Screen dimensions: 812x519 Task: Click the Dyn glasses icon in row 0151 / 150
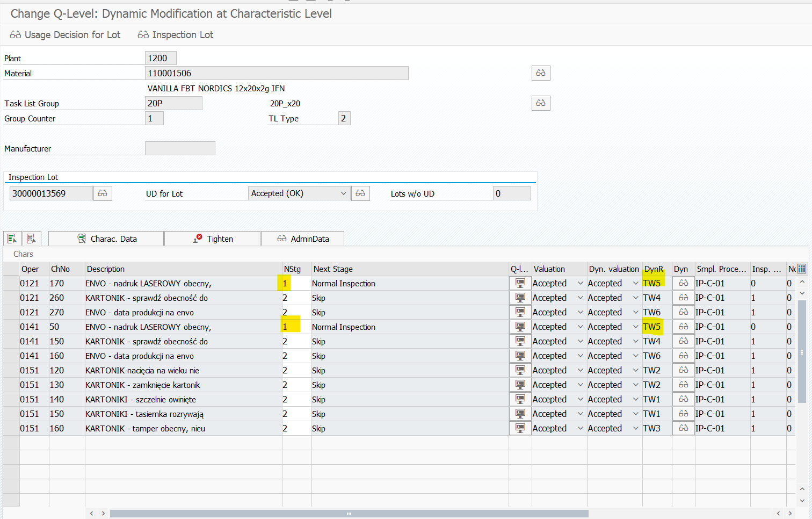point(683,414)
